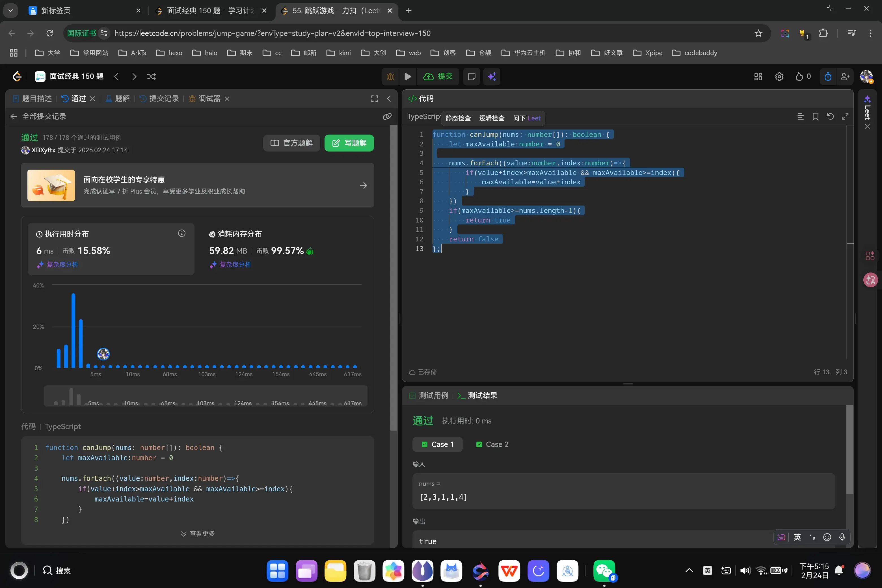
Task: Open settings gear in LeetCode header
Action: tap(779, 77)
